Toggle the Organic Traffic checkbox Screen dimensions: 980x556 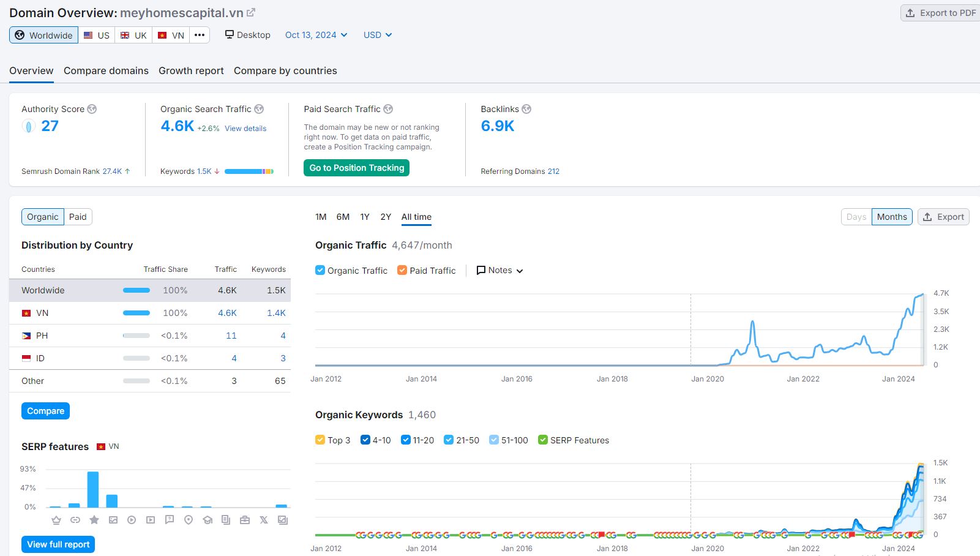click(320, 270)
